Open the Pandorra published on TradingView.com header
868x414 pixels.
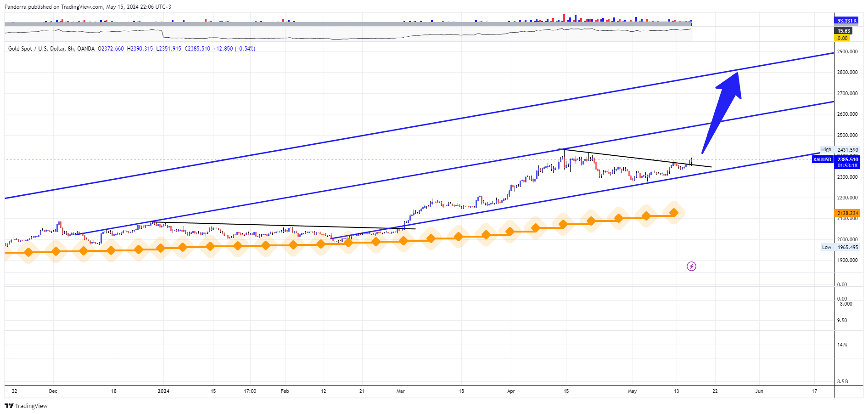tap(88, 7)
